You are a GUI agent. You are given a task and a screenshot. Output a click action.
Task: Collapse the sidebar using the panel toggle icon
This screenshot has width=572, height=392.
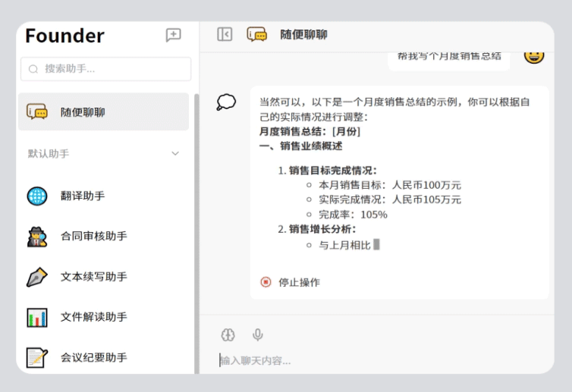pos(225,34)
